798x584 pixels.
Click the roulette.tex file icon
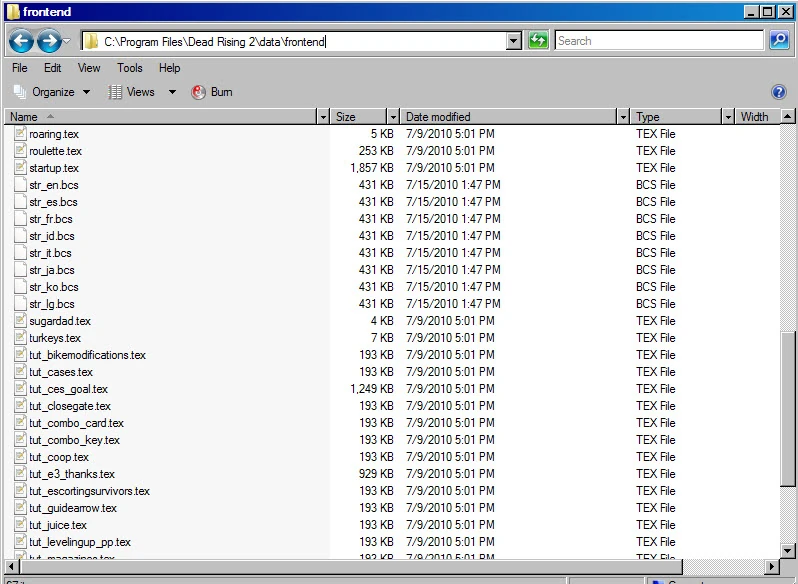point(20,151)
